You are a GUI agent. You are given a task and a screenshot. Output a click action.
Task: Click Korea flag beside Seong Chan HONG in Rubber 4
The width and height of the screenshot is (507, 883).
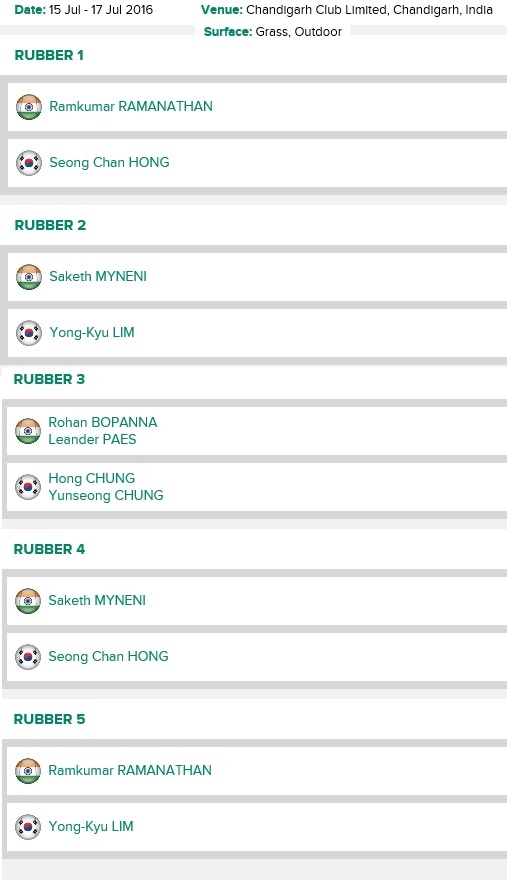(28, 657)
